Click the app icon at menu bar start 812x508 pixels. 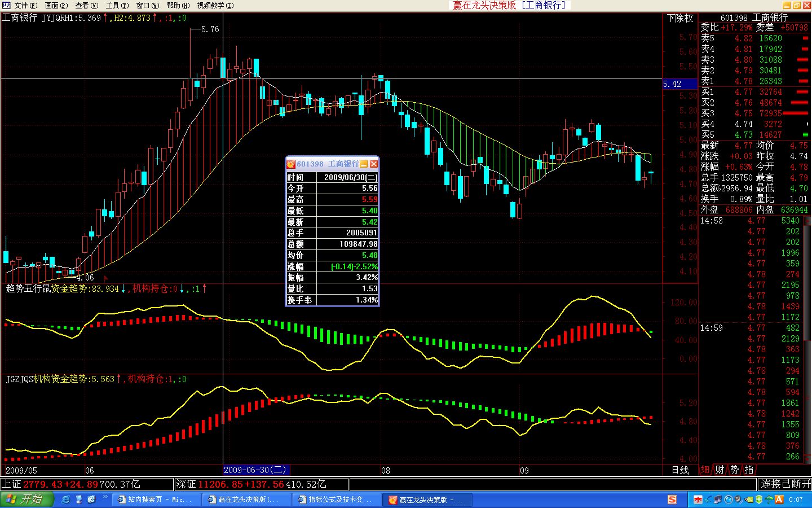point(6,6)
